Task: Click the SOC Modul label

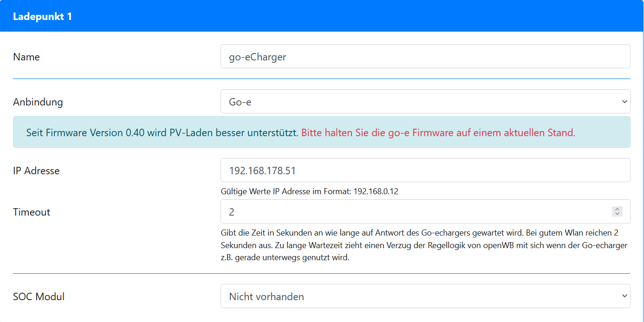Action: 39,297
